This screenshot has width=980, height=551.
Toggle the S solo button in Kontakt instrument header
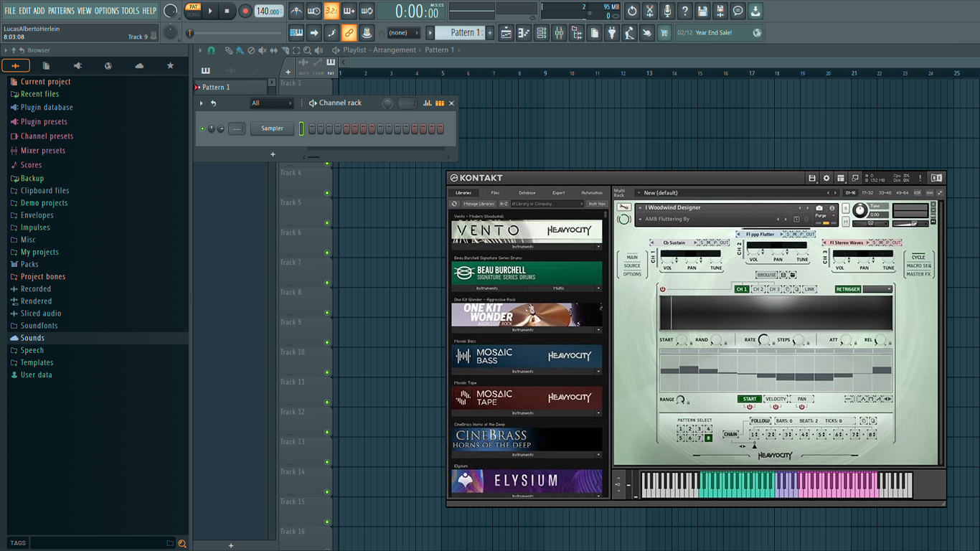point(846,208)
